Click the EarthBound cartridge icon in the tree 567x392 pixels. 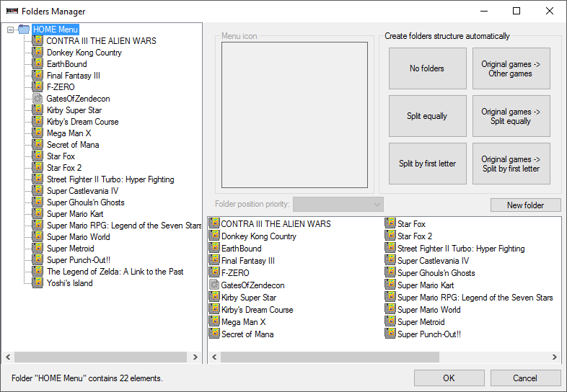tap(38, 63)
